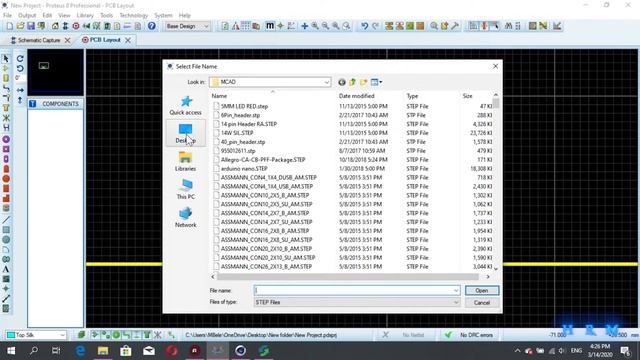Open the File menu

7,15
